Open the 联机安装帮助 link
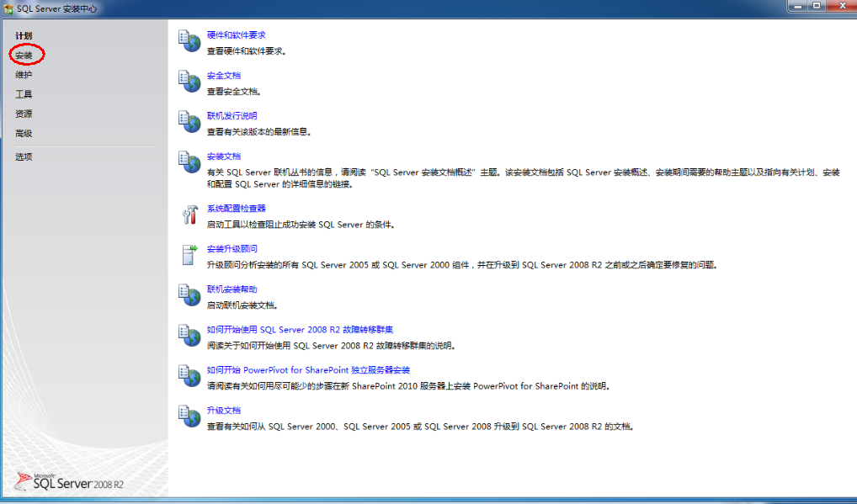 tap(232, 289)
